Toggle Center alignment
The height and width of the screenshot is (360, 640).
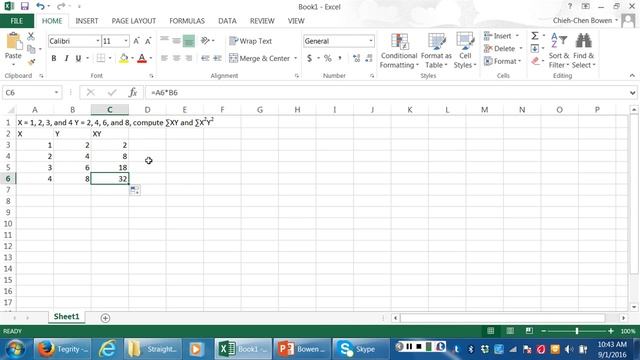pos(176,58)
